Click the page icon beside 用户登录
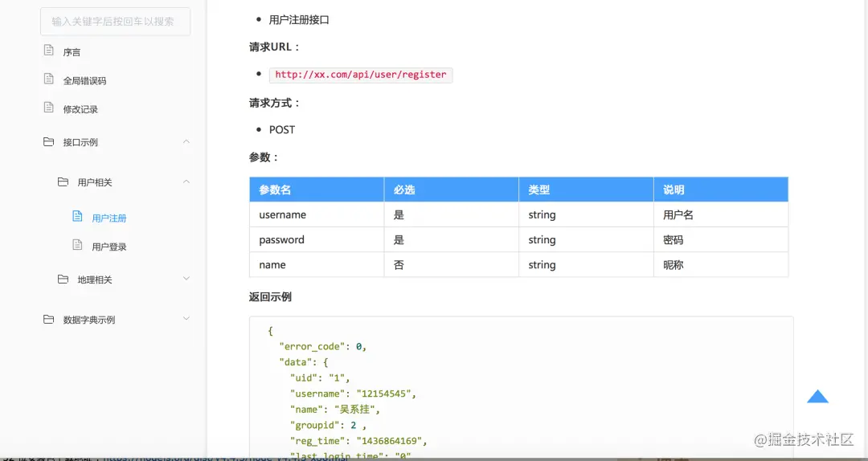This screenshot has width=868, height=461. (x=77, y=245)
